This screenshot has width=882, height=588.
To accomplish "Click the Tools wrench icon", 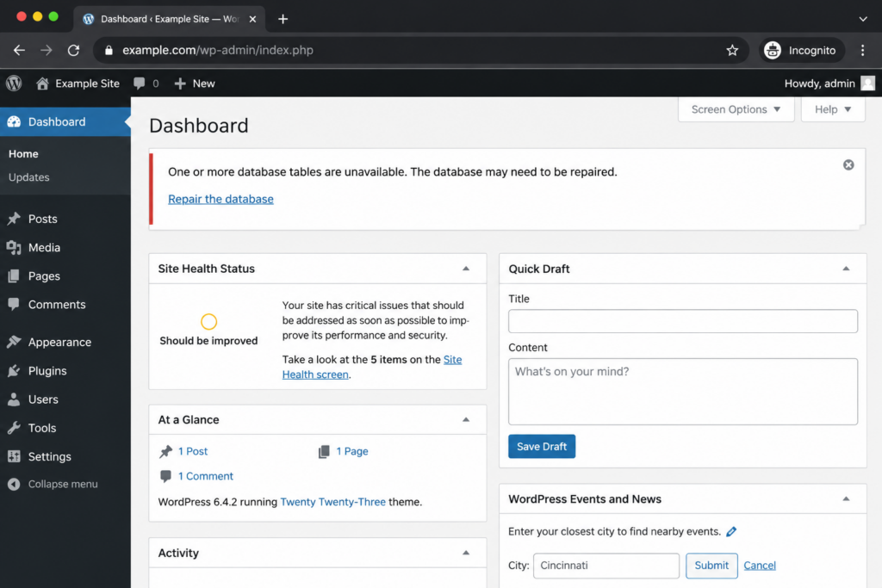I will pos(14,428).
